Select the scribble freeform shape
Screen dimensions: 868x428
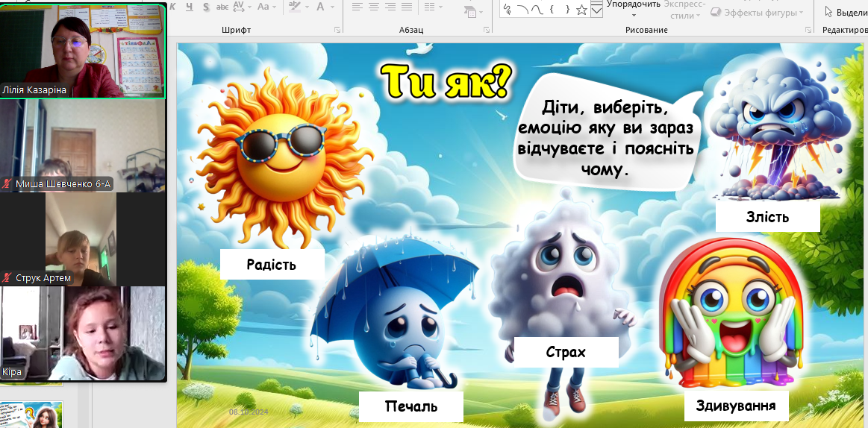pos(507,9)
